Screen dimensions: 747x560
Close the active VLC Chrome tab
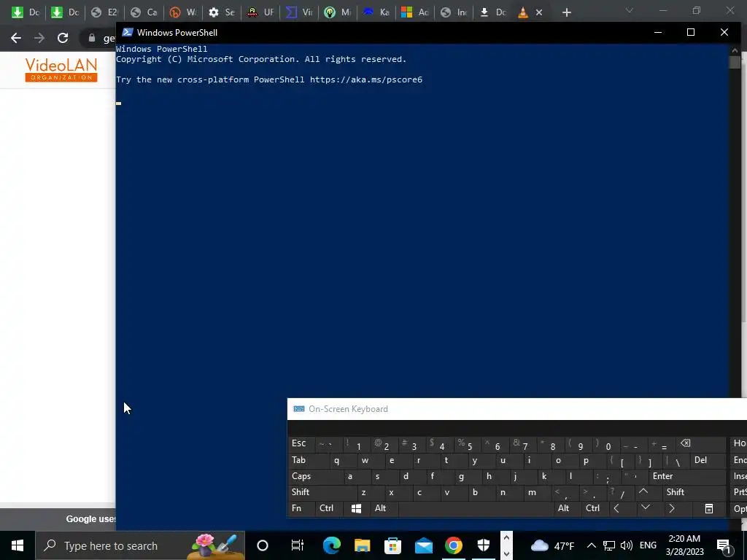pos(539,12)
